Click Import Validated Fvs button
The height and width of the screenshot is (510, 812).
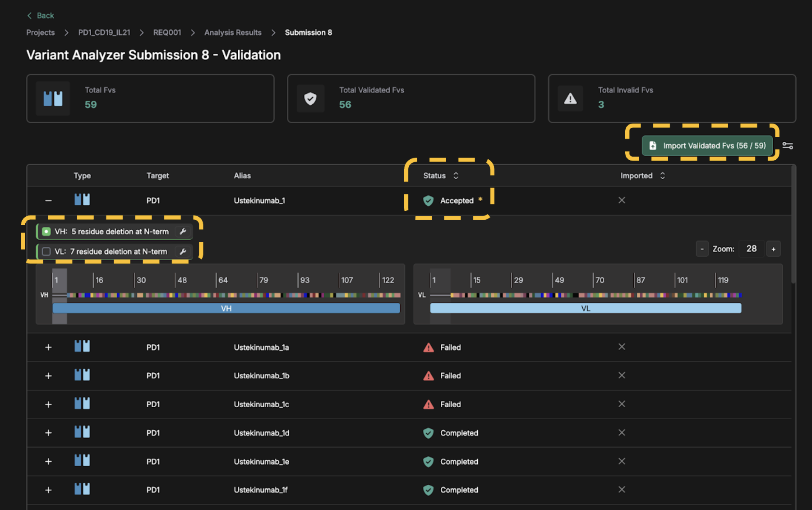tap(707, 146)
